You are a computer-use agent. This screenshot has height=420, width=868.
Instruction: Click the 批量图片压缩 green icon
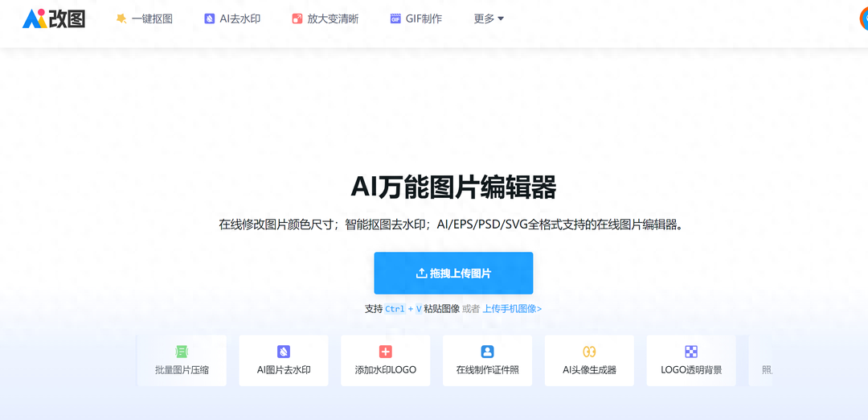tap(182, 352)
